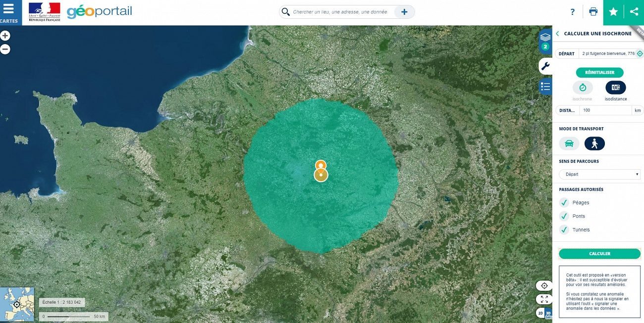644x323 pixels.
Task: Expand search options with plus button
Action: point(404,12)
